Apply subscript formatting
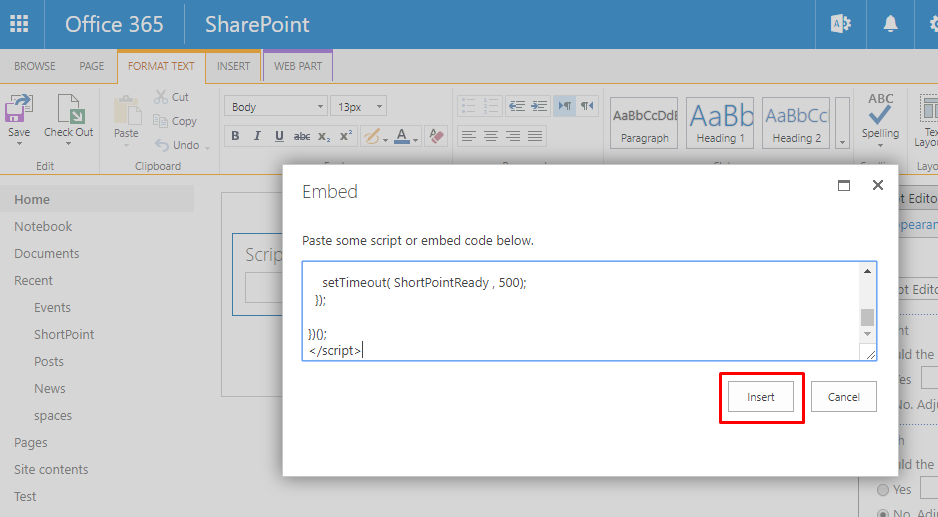Image resolution: width=938 pixels, height=517 pixels. pyautogui.click(x=324, y=136)
